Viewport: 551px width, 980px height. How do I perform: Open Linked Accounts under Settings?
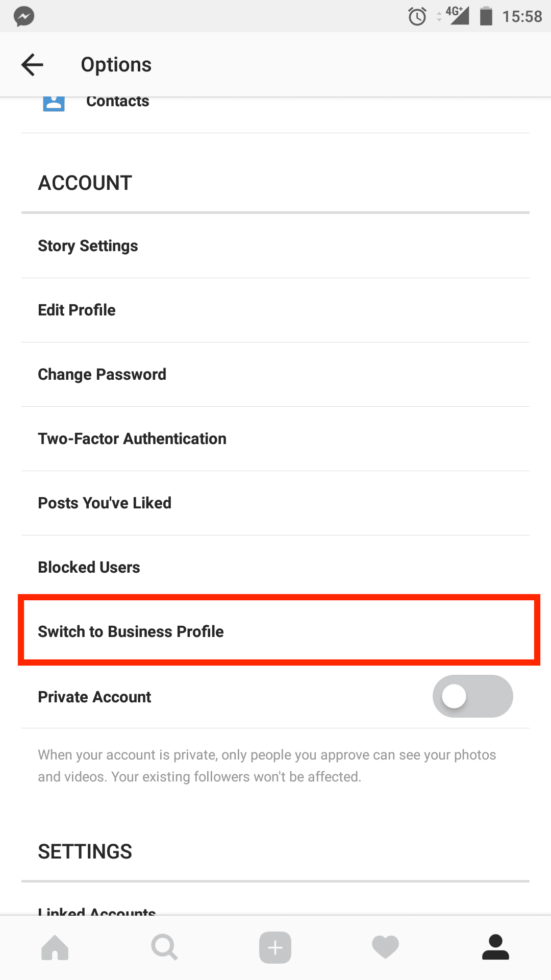coord(97,910)
